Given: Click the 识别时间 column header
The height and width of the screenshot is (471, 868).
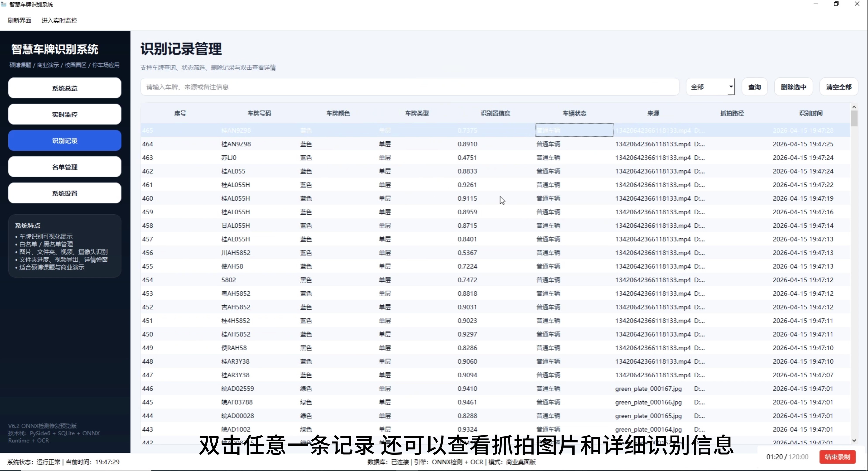Looking at the screenshot, I should point(811,113).
